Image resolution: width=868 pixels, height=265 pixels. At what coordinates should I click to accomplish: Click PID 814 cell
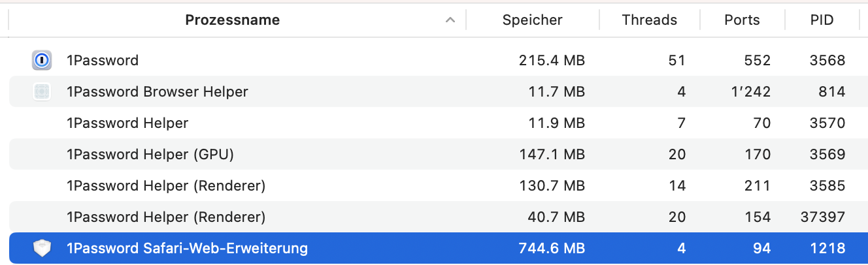[831, 92]
